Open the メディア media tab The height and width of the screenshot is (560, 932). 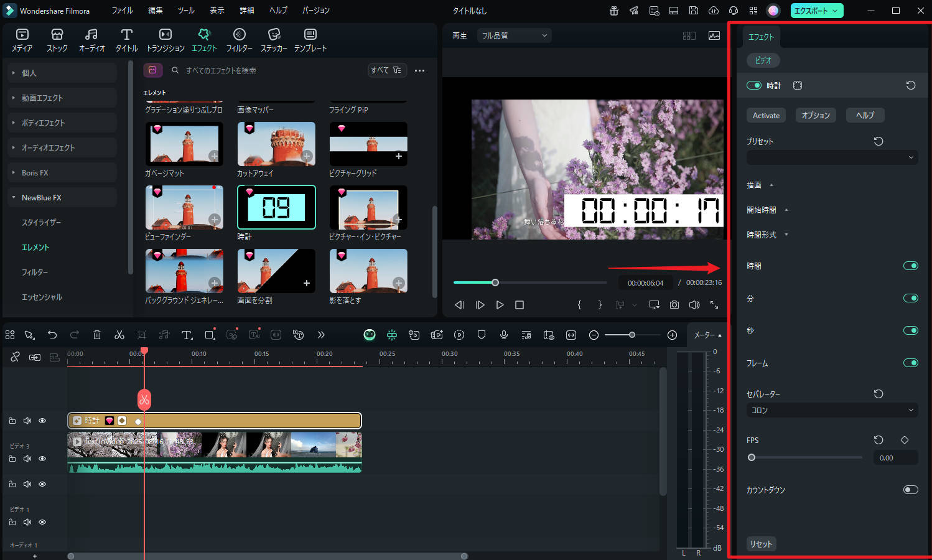[x=22, y=40]
